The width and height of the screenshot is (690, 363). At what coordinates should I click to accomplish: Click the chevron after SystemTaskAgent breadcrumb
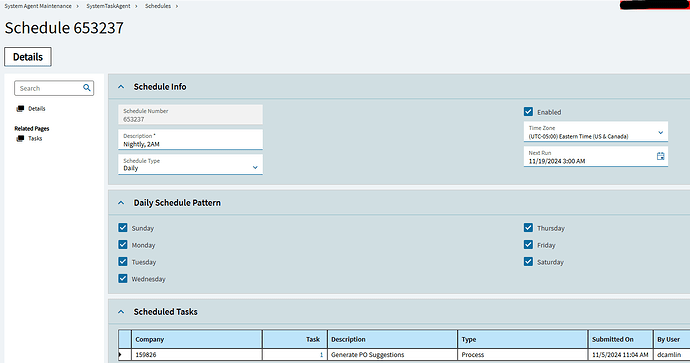tap(136, 6)
